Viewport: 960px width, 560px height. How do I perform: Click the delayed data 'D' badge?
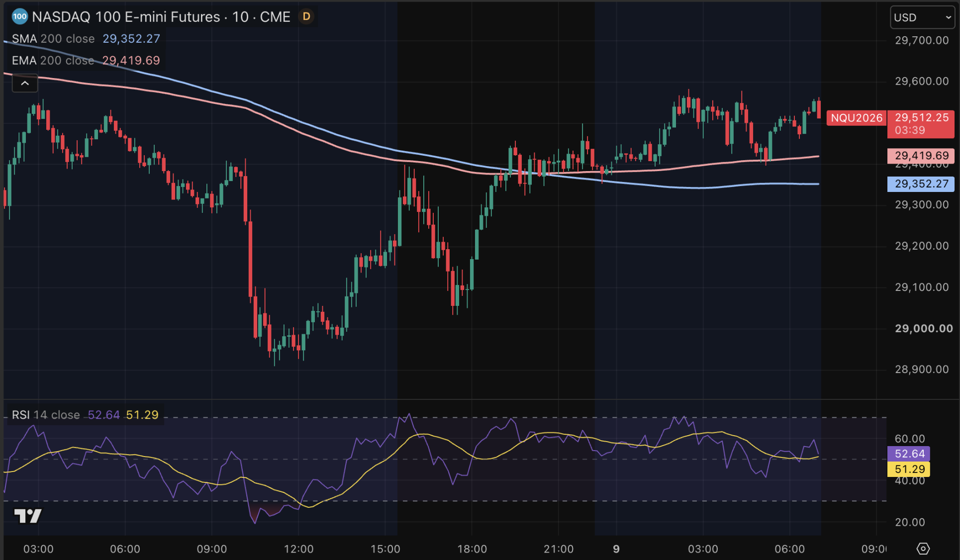306,16
